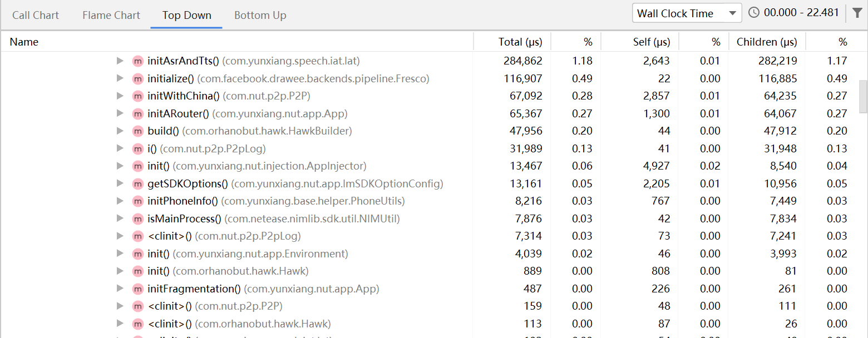Click the clock icon beside time range

click(x=754, y=13)
